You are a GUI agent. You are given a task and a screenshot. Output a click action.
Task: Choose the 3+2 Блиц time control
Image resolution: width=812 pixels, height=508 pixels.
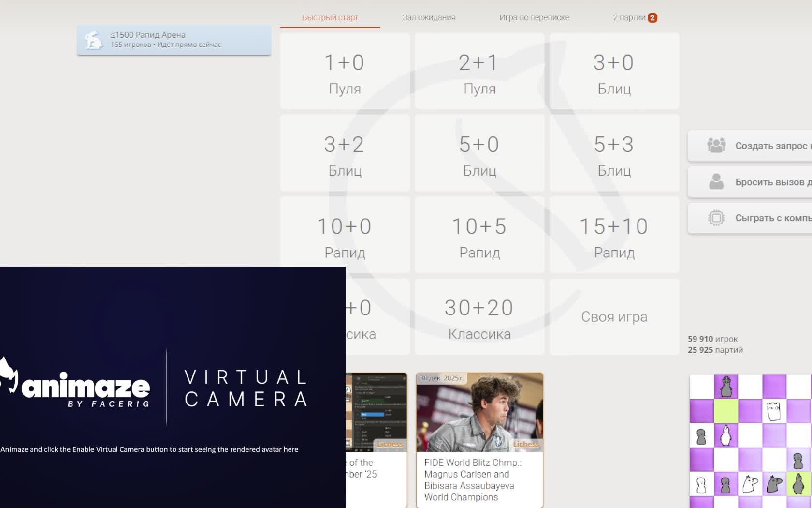[x=345, y=153]
